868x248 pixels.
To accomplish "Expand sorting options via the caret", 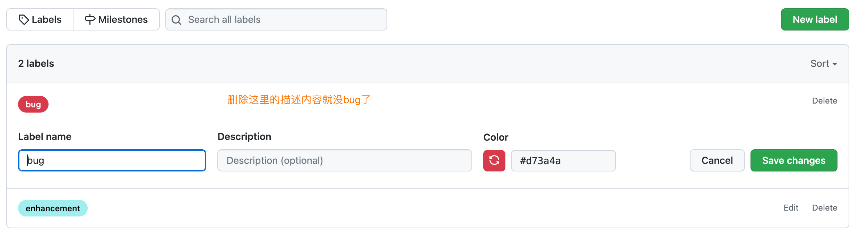I will [834, 64].
